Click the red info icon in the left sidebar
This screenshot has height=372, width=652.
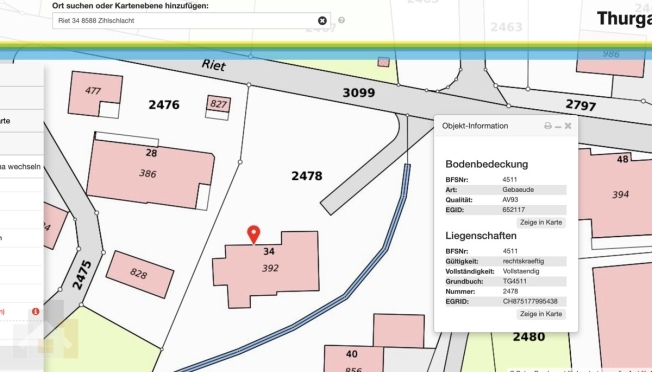pos(35,311)
